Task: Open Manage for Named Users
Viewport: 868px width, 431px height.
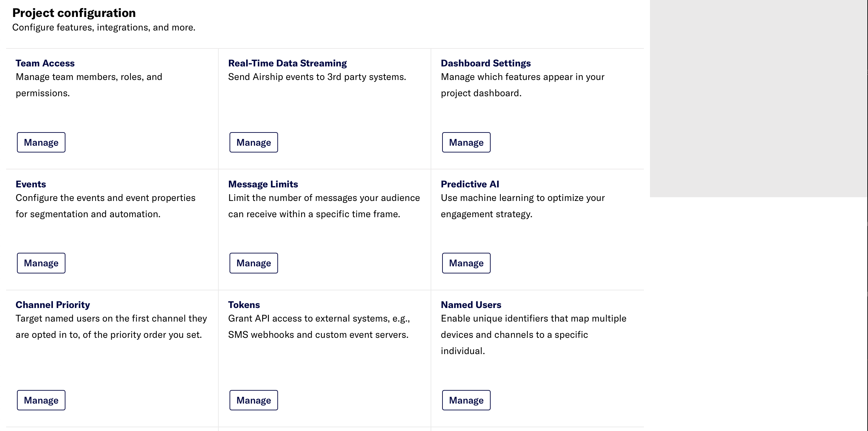Action: (x=466, y=400)
